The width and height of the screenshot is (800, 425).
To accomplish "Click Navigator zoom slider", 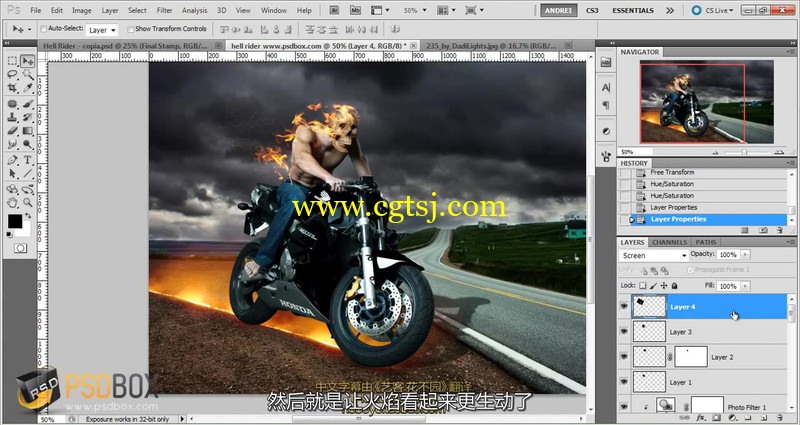I will point(744,152).
